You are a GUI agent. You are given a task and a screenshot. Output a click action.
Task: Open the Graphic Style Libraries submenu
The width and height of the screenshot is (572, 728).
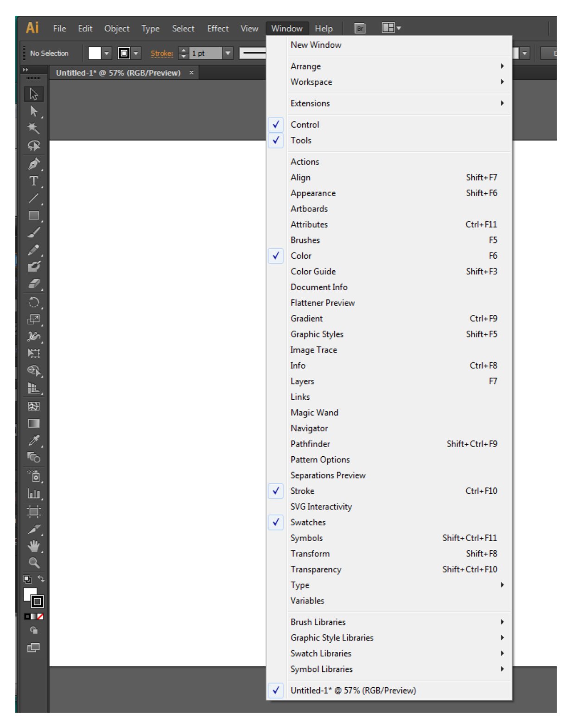[x=389, y=638]
